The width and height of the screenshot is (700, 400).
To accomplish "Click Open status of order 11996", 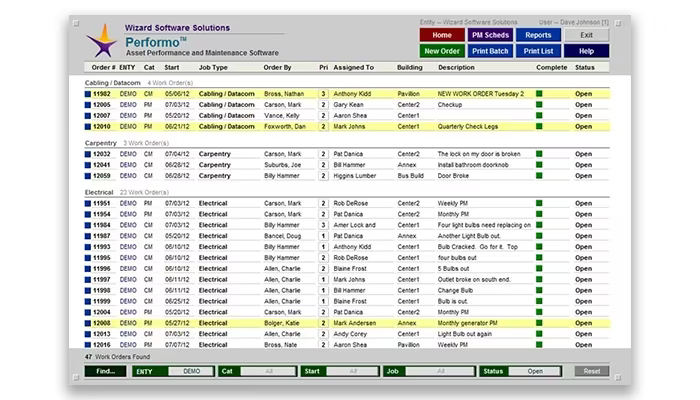I will (583, 269).
